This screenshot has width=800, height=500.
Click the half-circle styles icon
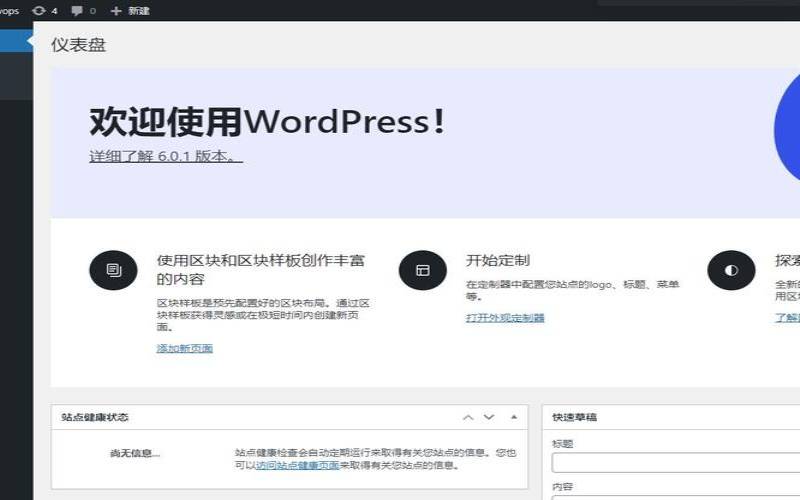click(x=731, y=270)
